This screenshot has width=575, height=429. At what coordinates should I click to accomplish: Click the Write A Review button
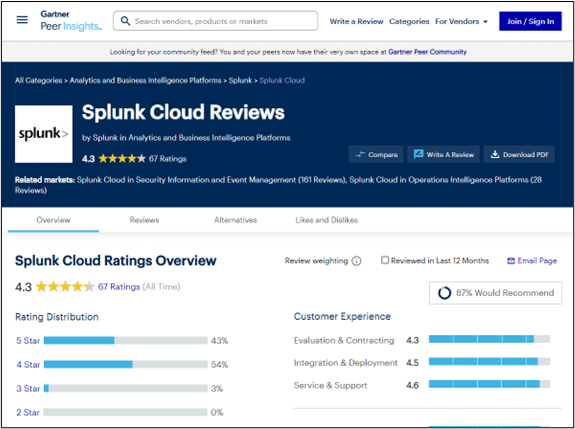coord(443,154)
